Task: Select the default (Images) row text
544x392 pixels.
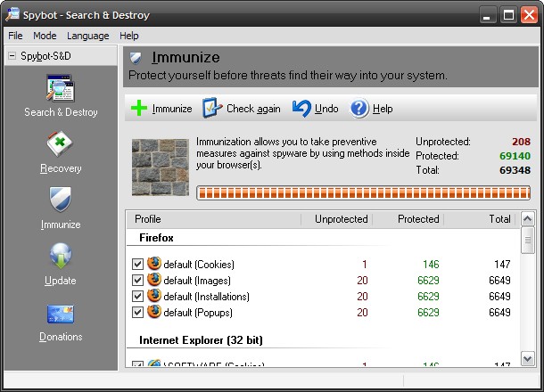Action: coord(197,281)
